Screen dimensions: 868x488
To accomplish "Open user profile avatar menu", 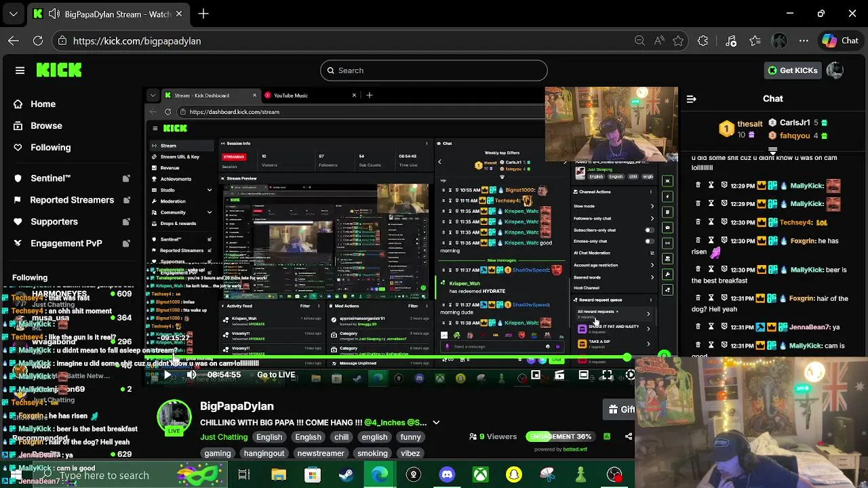I will click(x=835, y=70).
